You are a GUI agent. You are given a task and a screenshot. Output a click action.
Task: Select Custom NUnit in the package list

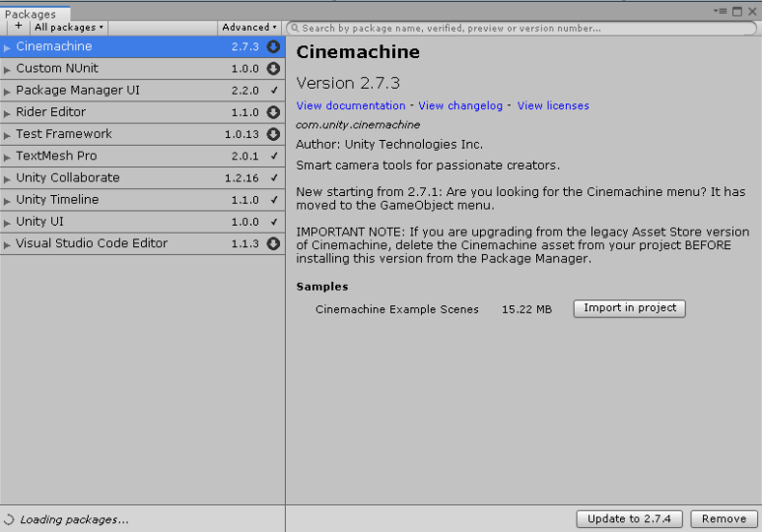point(142,69)
